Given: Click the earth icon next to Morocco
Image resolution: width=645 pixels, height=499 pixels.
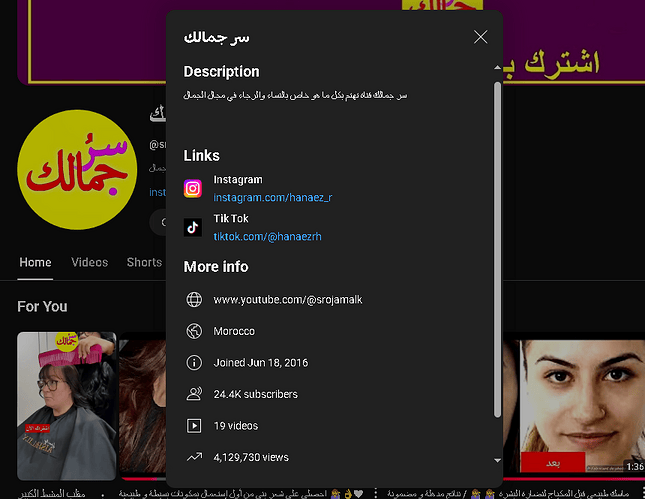Looking at the screenshot, I should click(x=194, y=331).
